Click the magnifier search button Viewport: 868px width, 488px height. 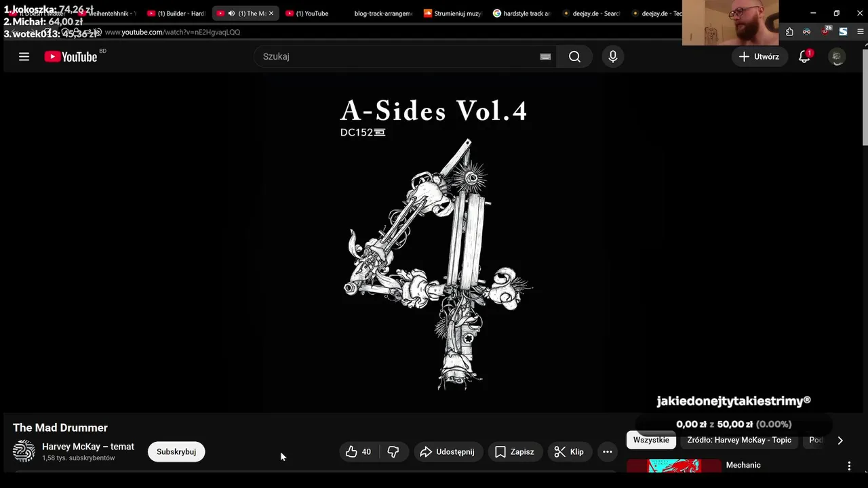click(575, 57)
